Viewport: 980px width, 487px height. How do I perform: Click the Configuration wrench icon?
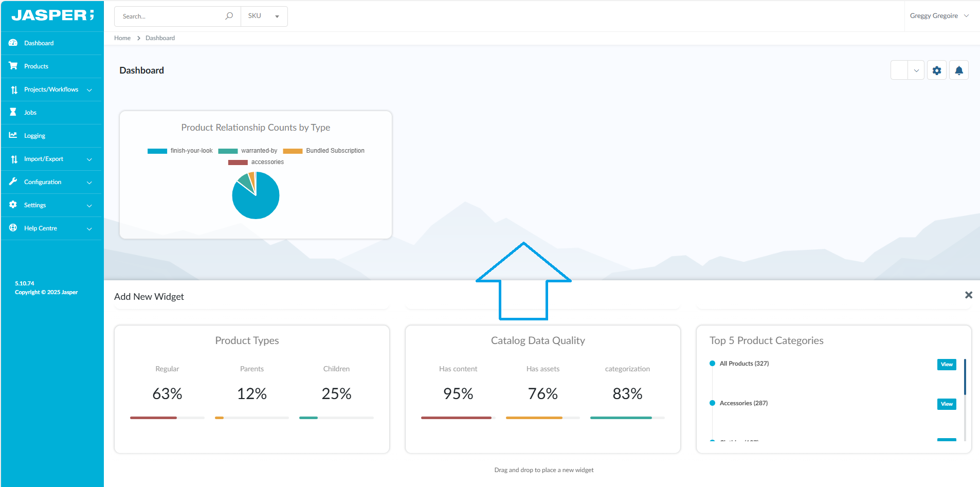pos(13,182)
